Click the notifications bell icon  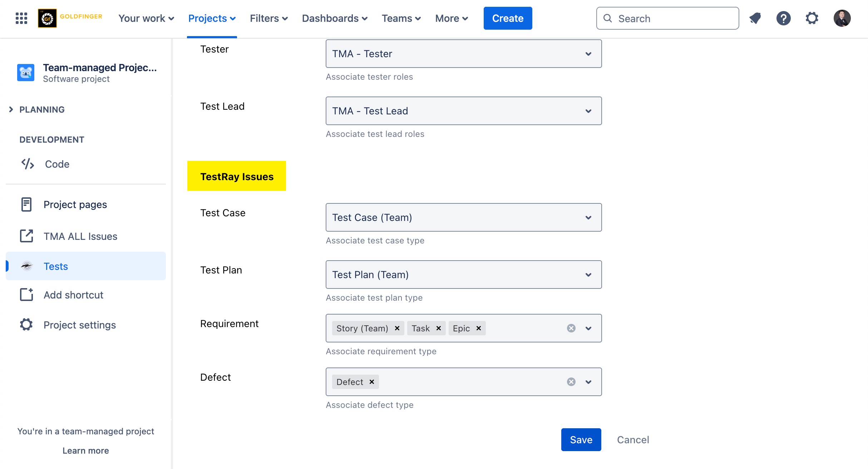[755, 18]
